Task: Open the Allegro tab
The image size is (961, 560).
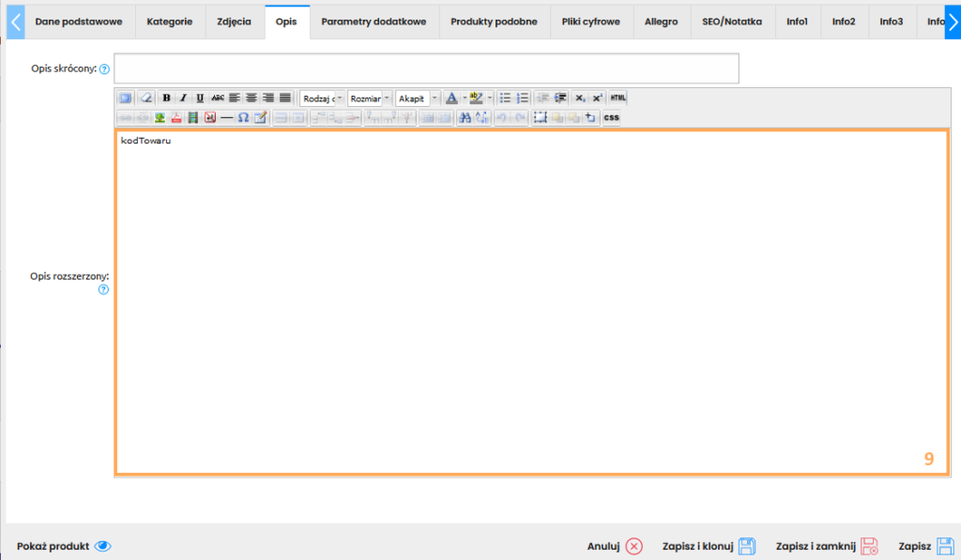Action: click(x=661, y=22)
